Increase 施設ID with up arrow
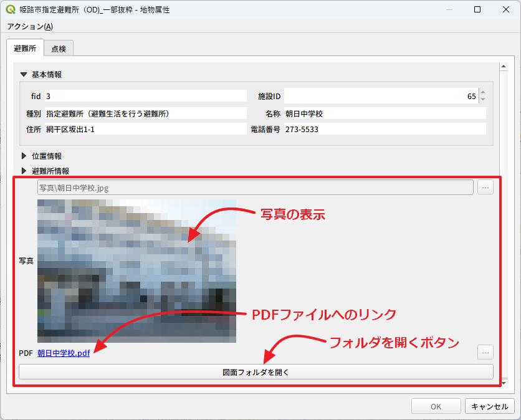This screenshot has height=420, width=521. [482, 93]
